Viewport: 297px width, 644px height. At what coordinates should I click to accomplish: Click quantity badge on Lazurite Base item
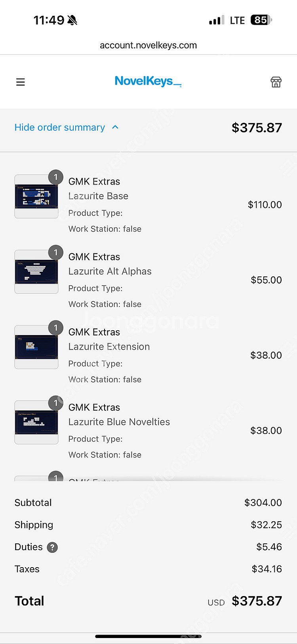(56, 177)
